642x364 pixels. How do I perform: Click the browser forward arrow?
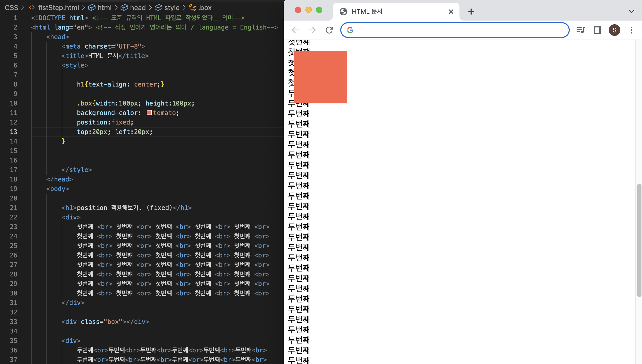[312, 30]
